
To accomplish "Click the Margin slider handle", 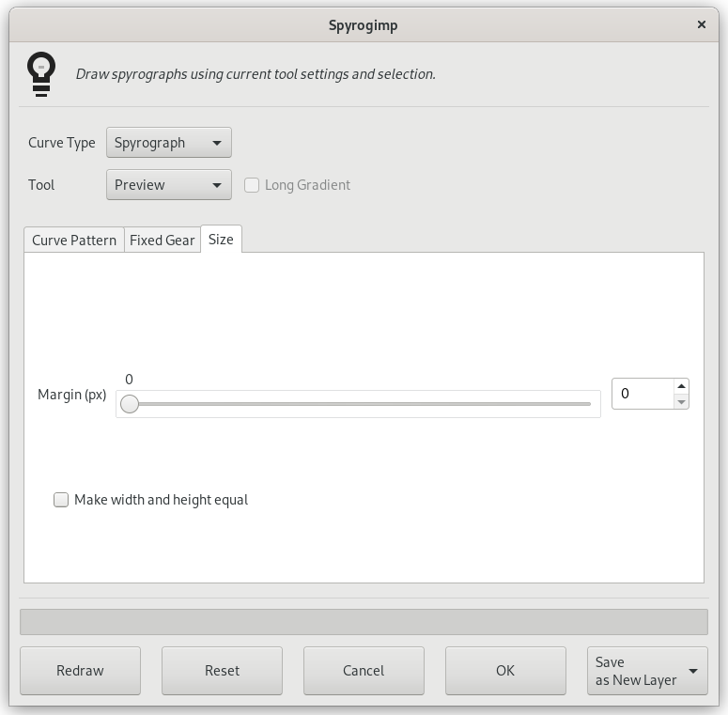I will pyautogui.click(x=130, y=404).
